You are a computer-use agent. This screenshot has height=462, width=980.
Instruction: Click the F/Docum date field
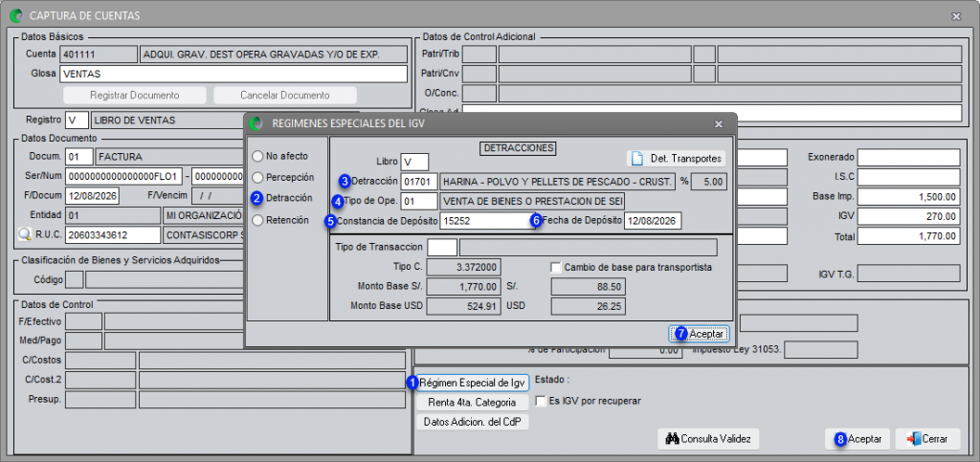[93, 195]
